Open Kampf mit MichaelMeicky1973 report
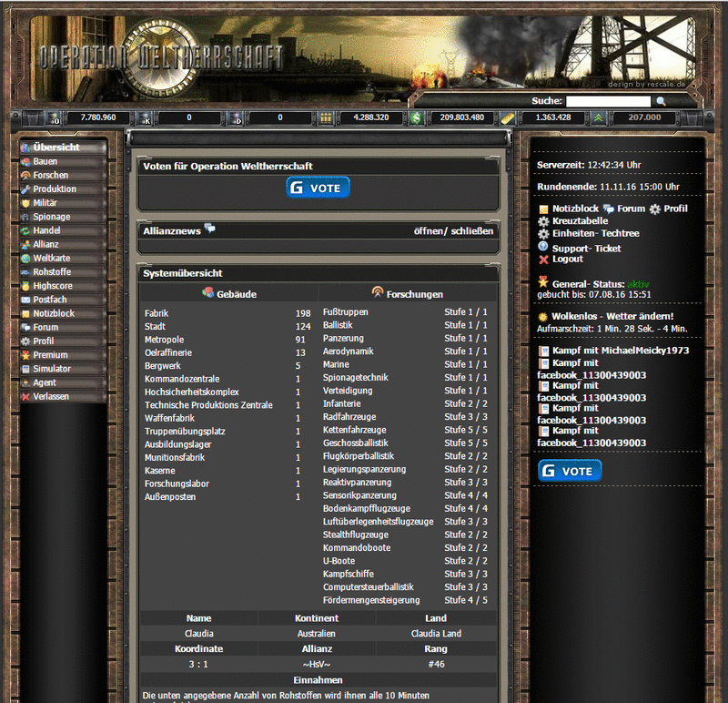Screen dimensions: 728x703 point(619,349)
